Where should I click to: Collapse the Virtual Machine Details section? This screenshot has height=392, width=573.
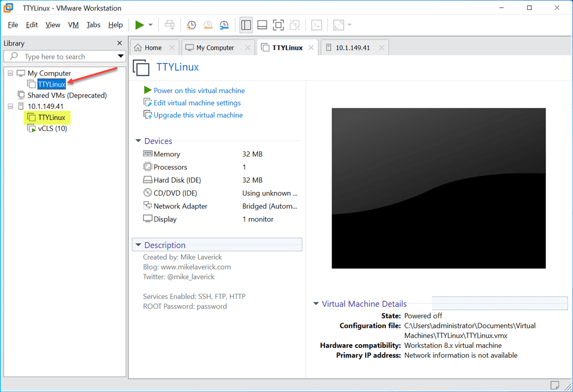(x=316, y=304)
